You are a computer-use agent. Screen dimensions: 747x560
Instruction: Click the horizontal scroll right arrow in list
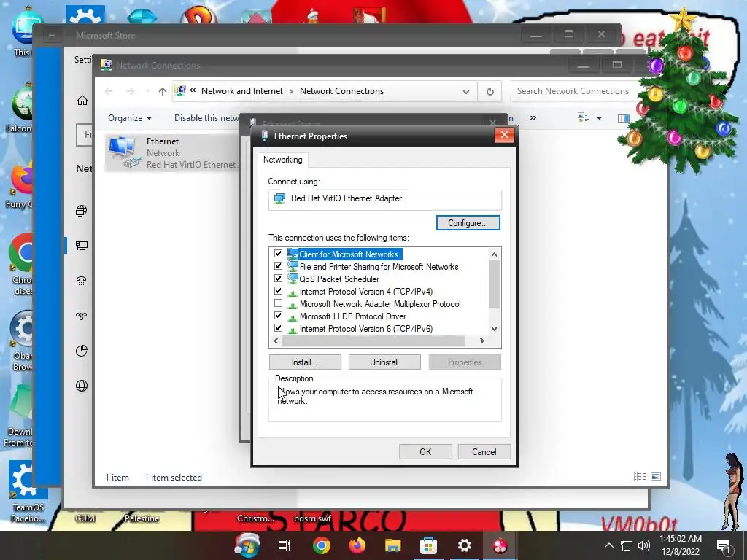click(481, 341)
